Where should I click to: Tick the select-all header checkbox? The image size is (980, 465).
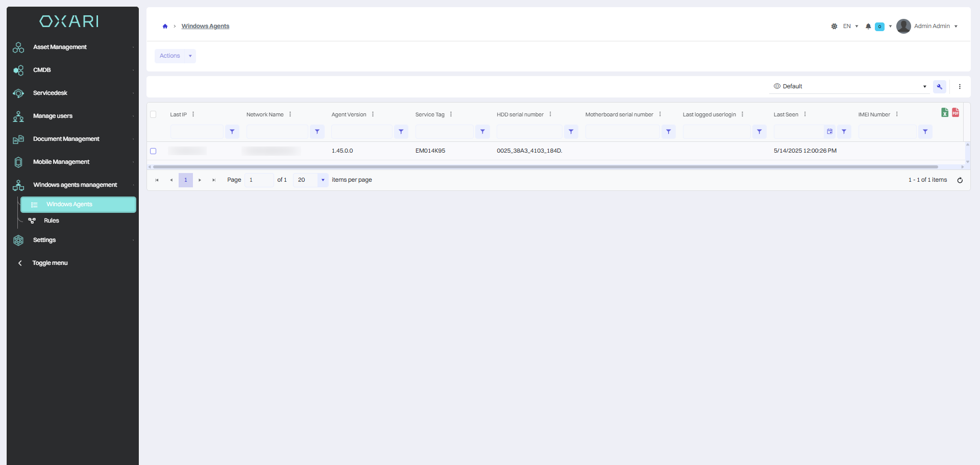point(153,114)
